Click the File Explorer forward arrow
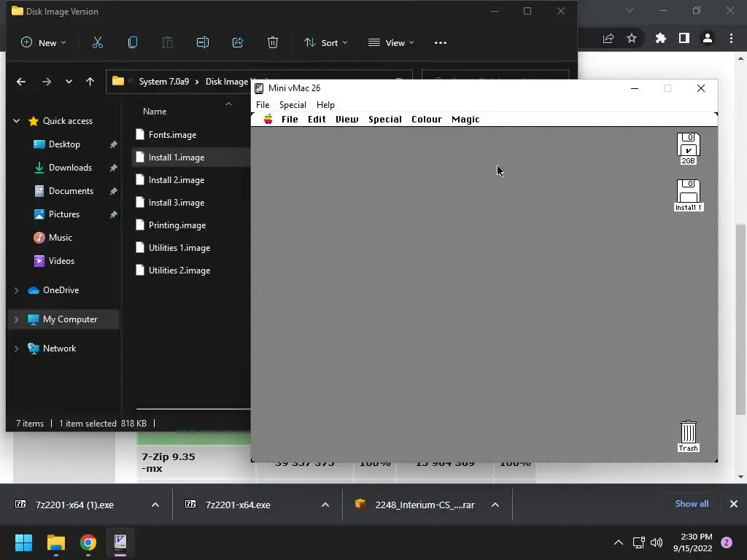 click(46, 82)
